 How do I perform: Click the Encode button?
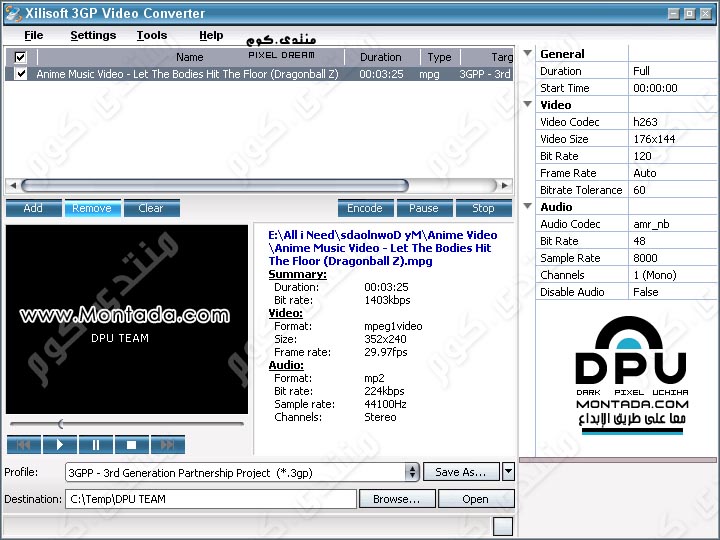click(365, 208)
